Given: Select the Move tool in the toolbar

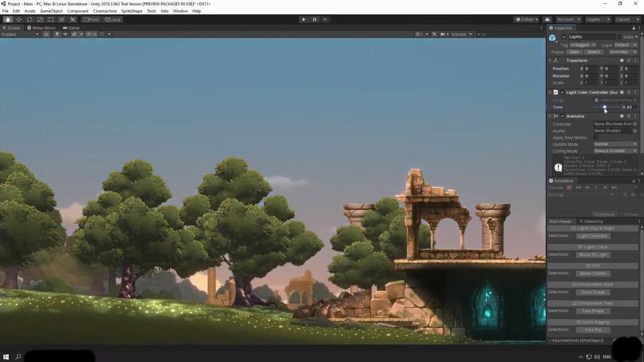Looking at the screenshot, I should coord(18,19).
